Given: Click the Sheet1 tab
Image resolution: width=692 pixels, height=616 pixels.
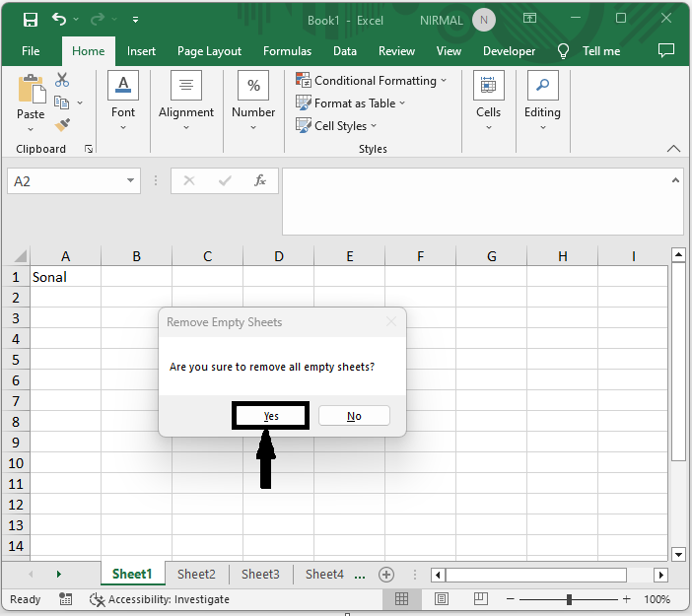Looking at the screenshot, I should 132,574.
